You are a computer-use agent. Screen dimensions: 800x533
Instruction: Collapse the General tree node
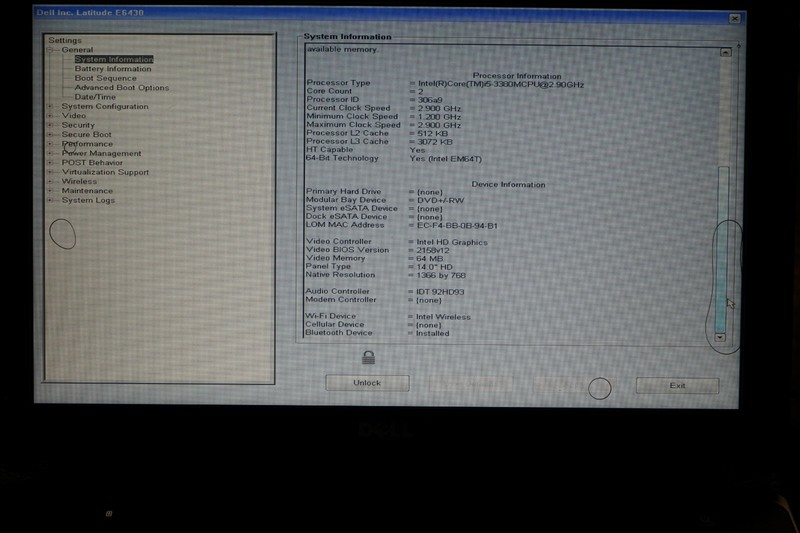coord(51,49)
